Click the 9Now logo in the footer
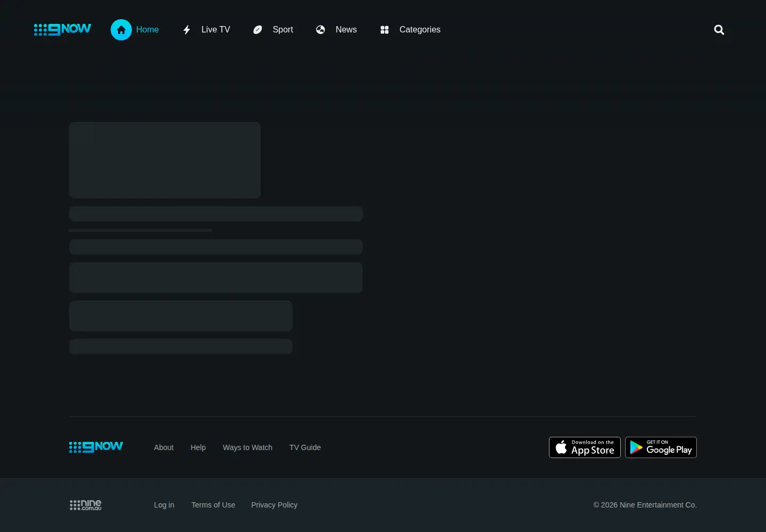 click(96, 447)
